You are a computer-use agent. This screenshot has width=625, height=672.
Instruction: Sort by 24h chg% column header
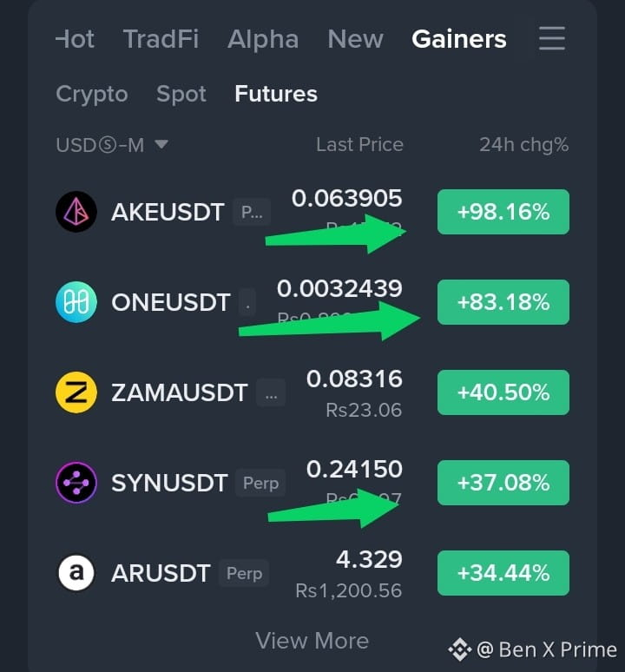(524, 144)
